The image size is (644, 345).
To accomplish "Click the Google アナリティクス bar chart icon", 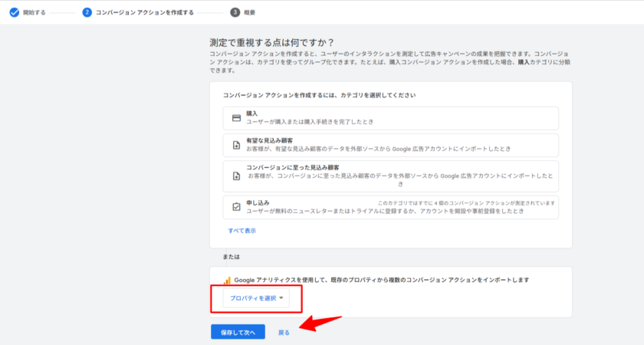I will [x=227, y=281].
